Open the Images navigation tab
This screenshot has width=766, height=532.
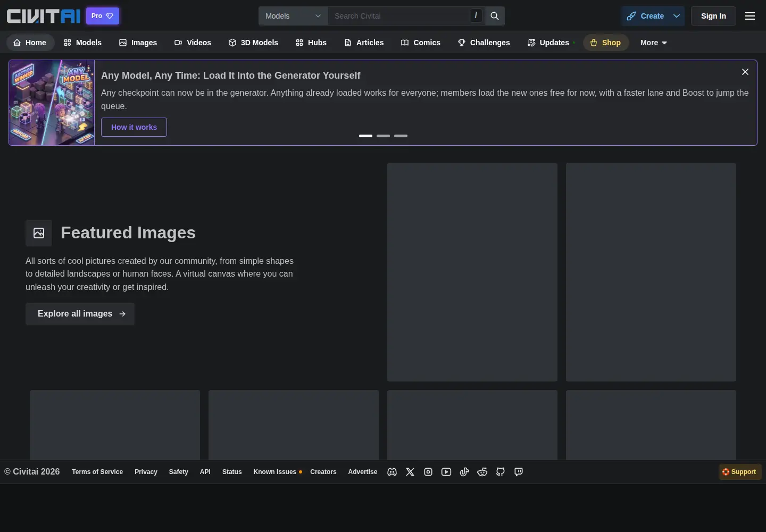pos(138,43)
